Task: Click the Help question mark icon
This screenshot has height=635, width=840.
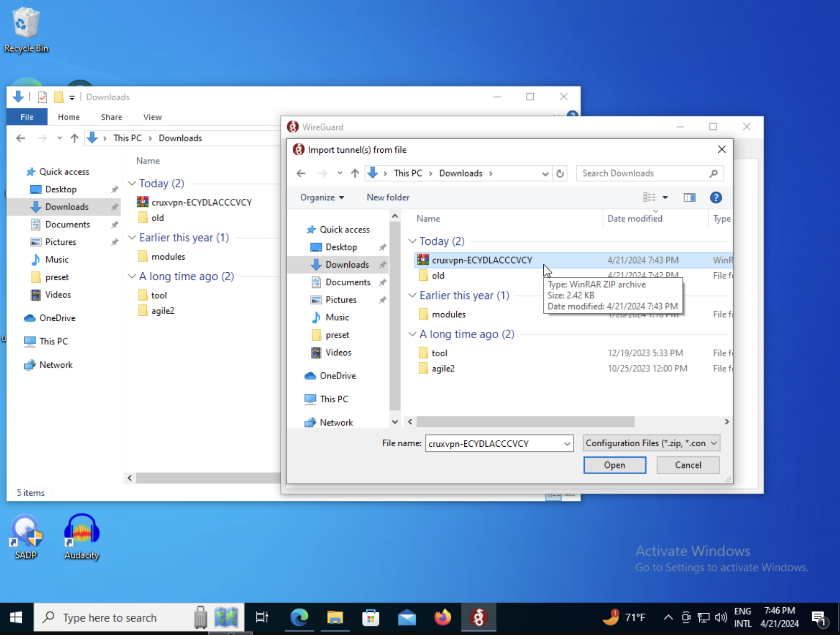Action: (715, 198)
